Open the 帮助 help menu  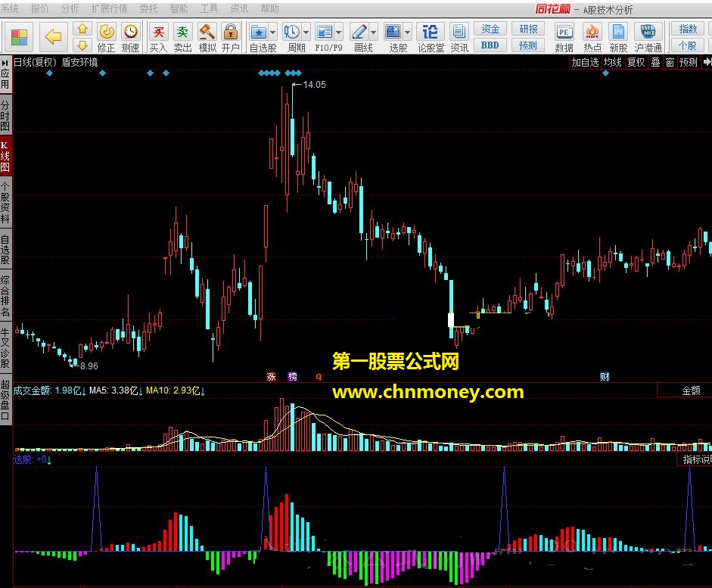pyautogui.click(x=269, y=8)
